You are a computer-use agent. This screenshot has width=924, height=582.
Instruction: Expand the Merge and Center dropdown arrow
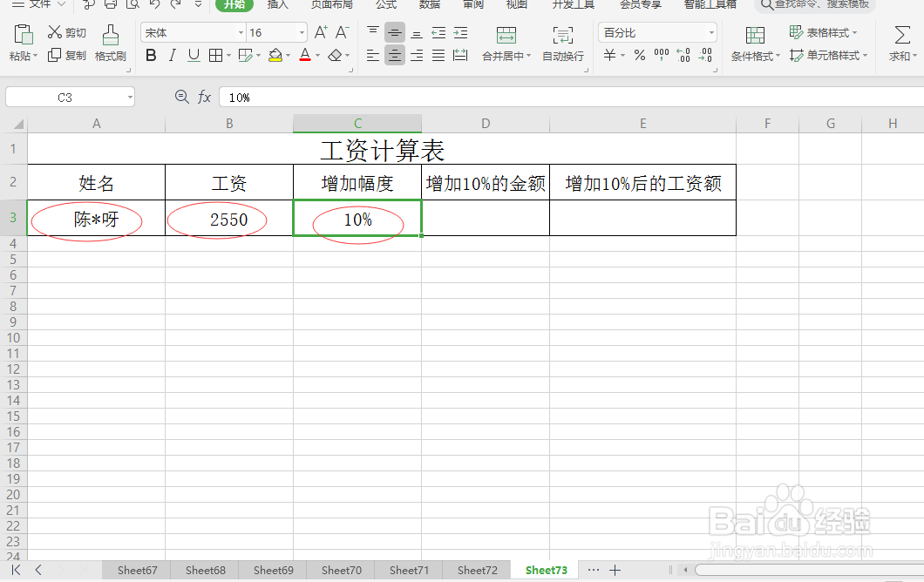528,56
